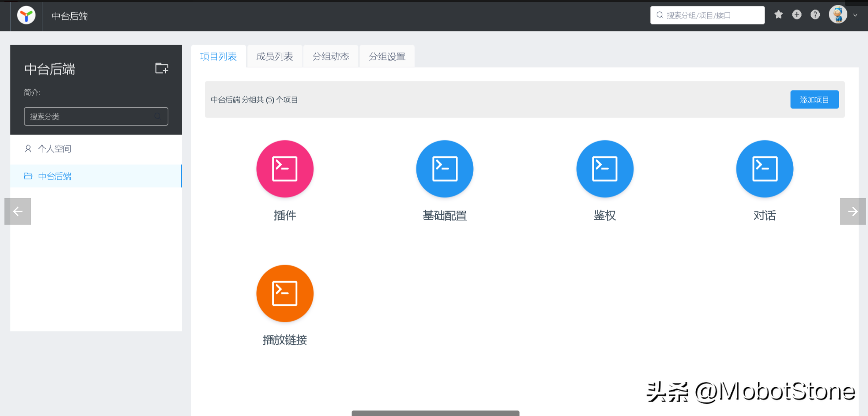Open the 鉴权 project icon
This screenshot has height=416, width=868.
[604, 169]
